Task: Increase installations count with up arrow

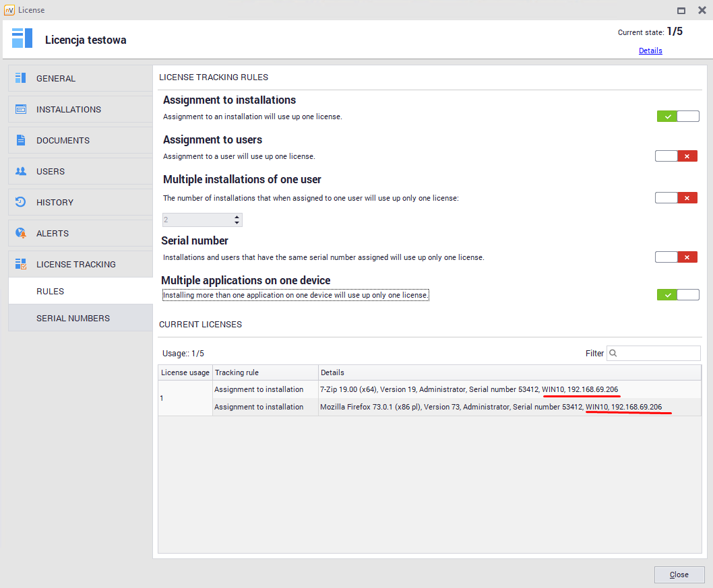Action: 237,217
